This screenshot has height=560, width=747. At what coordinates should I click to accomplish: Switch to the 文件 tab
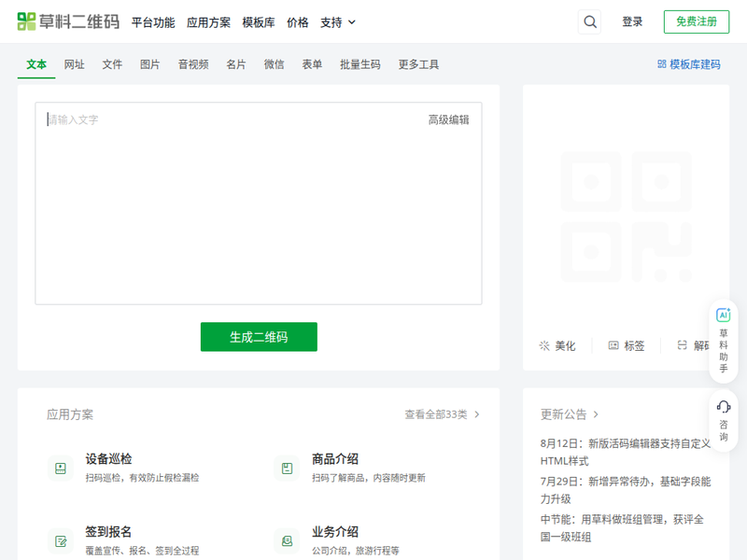pyautogui.click(x=112, y=64)
